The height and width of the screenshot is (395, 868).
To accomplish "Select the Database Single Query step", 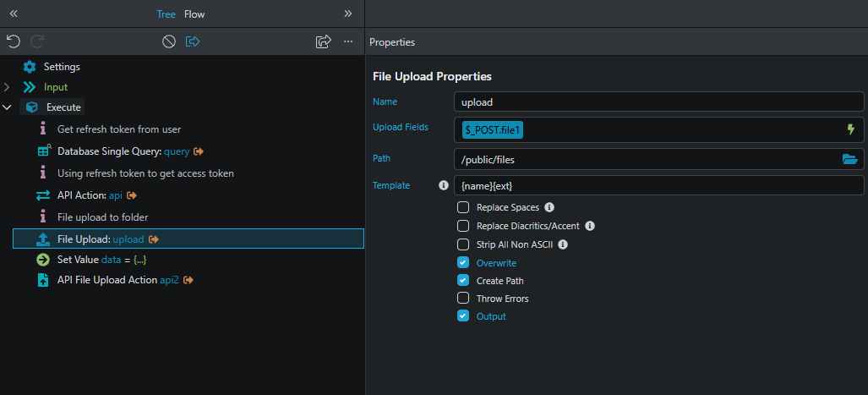I will [110, 151].
